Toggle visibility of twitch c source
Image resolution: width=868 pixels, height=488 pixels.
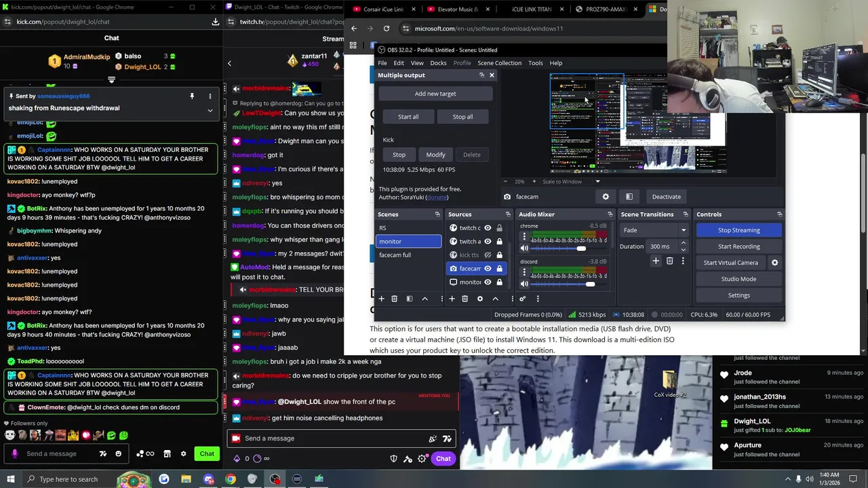487,228
